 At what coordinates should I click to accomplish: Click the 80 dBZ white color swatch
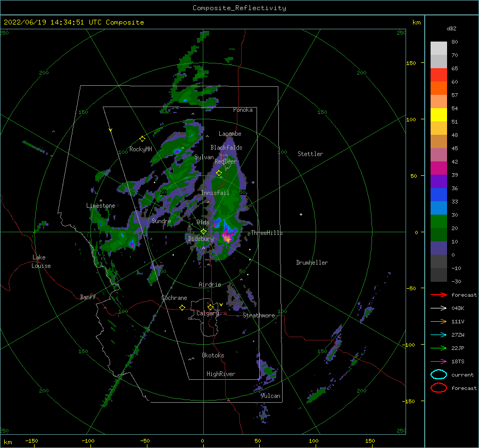coord(439,48)
